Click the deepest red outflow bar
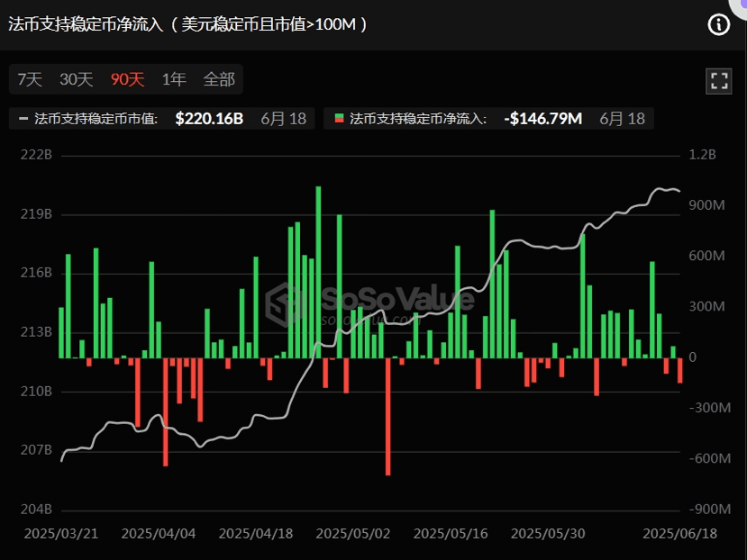Viewport: 747px width, 560px height. (x=387, y=417)
